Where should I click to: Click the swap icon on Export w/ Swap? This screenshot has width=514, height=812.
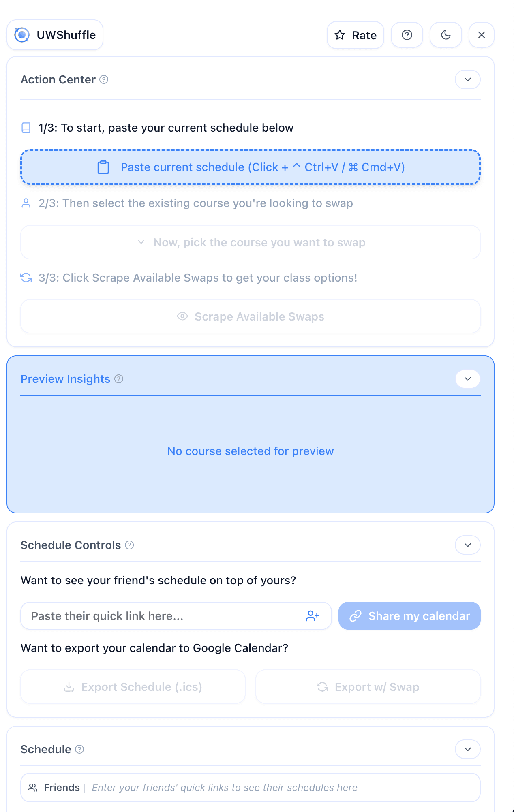pyautogui.click(x=321, y=687)
